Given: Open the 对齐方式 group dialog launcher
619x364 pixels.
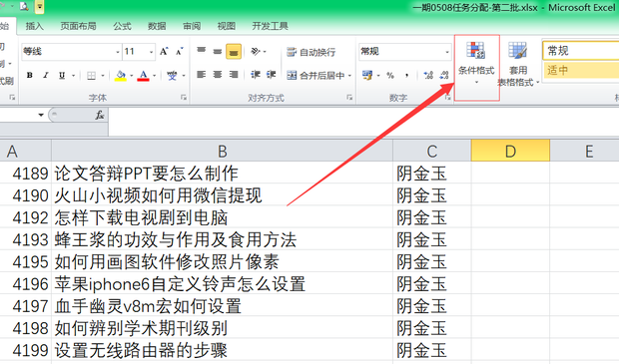Looking at the screenshot, I should pyautogui.click(x=349, y=97).
